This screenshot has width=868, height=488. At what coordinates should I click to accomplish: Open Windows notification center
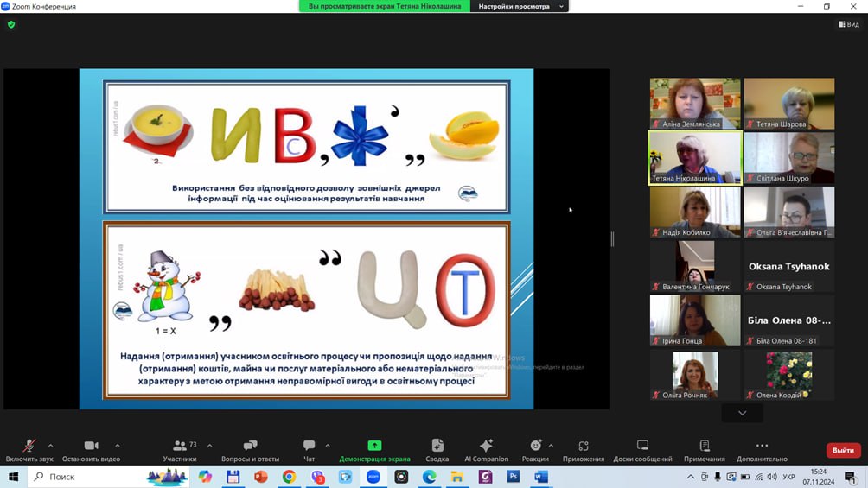coord(851,477)
